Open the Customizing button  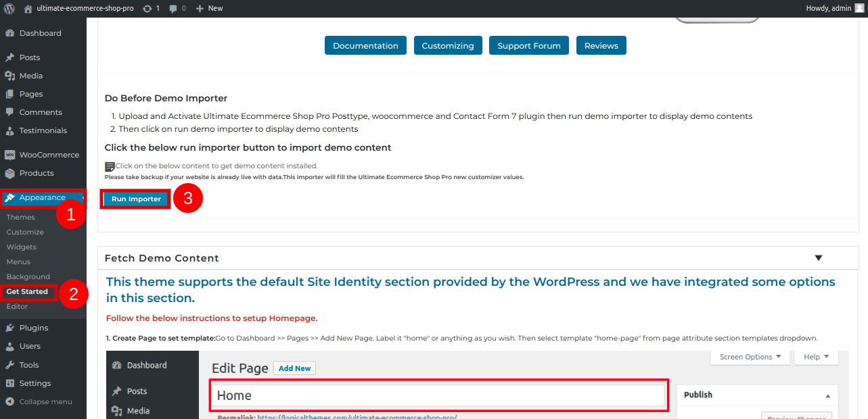(448, 45)
